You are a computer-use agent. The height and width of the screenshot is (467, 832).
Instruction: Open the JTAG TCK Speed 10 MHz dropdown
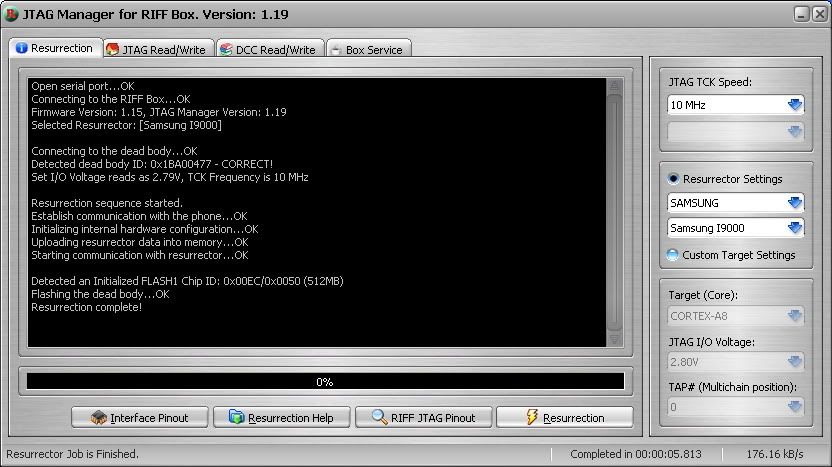(x=735, y=105)
